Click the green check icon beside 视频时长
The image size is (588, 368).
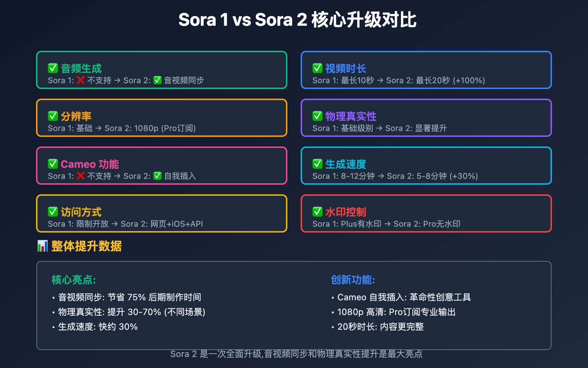[317, 68]
